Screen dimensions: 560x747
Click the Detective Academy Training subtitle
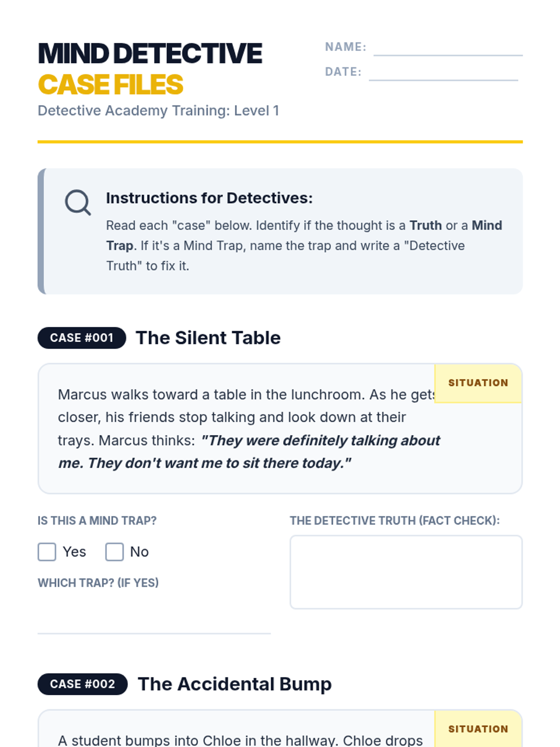point(158,111)
